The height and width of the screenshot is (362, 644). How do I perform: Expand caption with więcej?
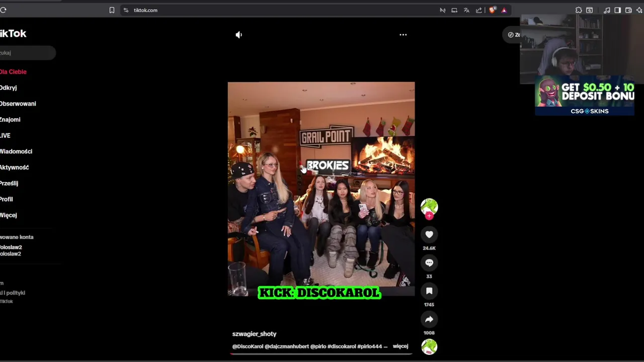pos(400,346)
